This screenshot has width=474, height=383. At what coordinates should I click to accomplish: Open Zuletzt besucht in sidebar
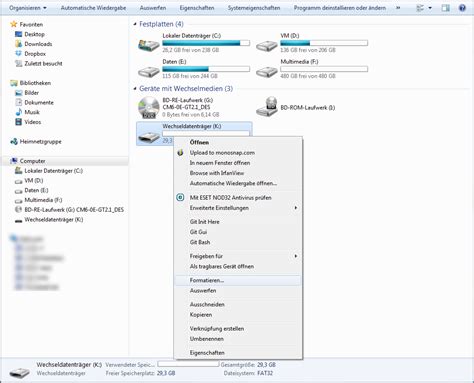(x=43, y=63)
